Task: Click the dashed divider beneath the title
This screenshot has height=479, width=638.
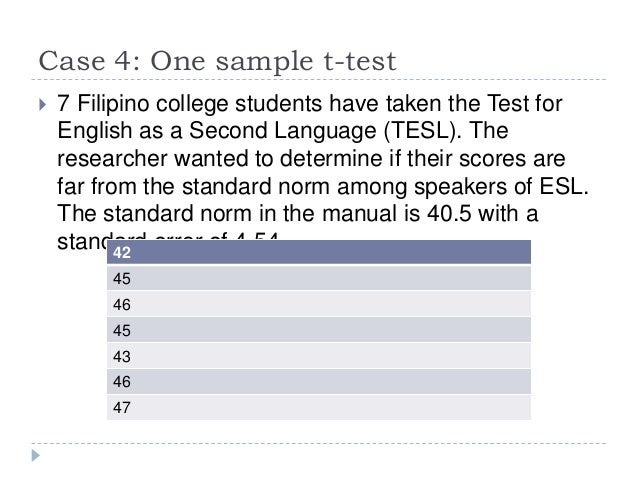Action: pos(319,79)
